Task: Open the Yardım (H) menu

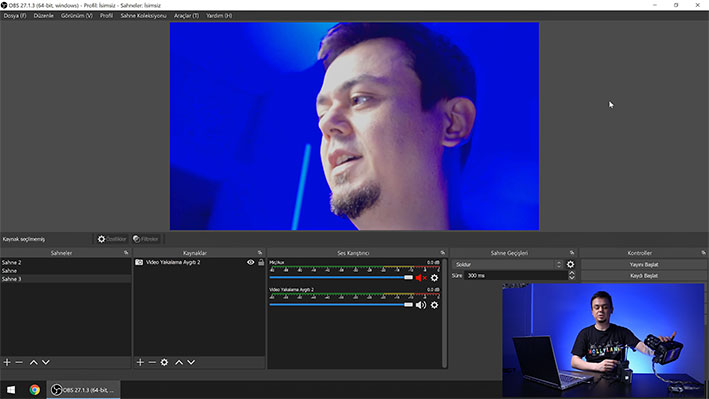Action: coord(219,15)
